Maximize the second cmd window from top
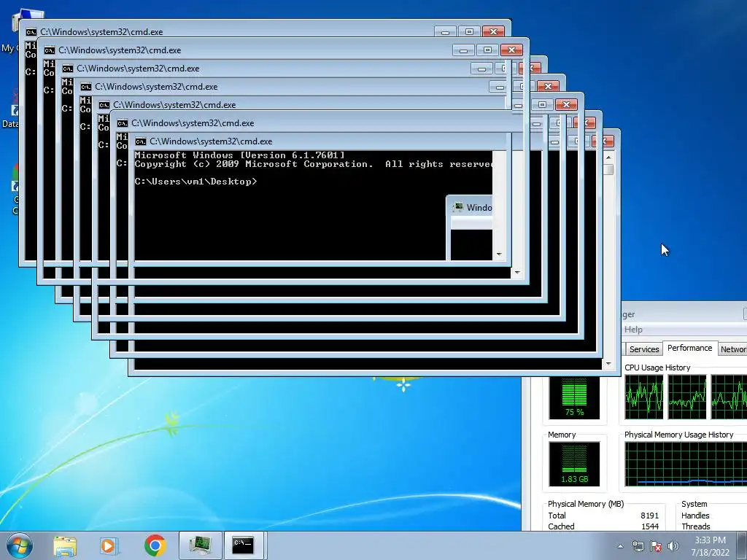The image size is (747, 560). (487, 50)
